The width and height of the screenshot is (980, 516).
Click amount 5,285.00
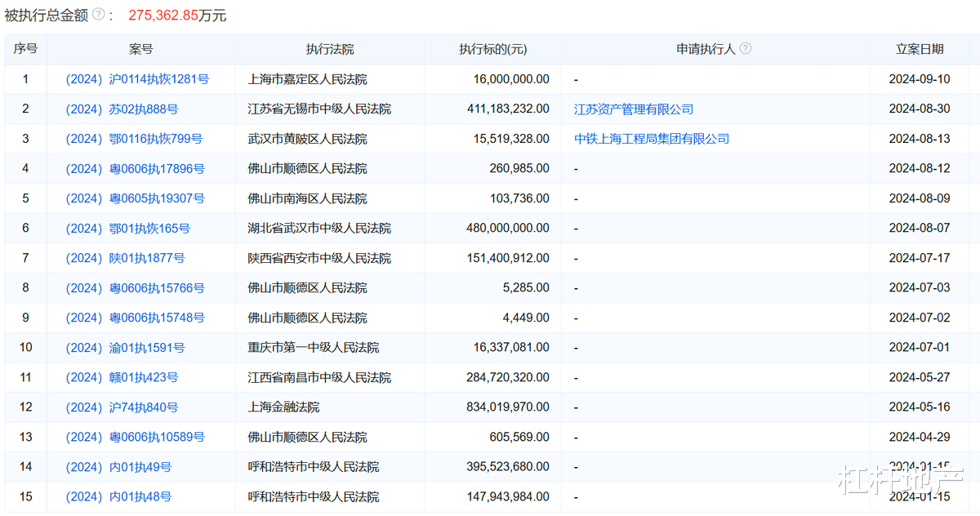525,288
